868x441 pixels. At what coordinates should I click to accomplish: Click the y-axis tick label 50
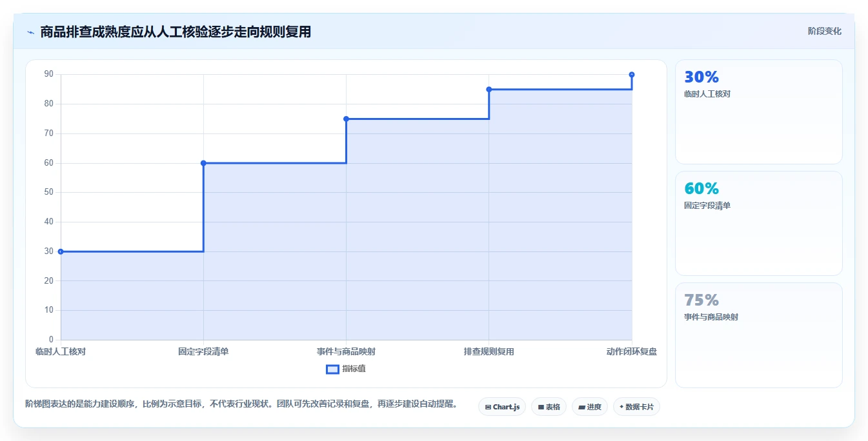point(48,192)
